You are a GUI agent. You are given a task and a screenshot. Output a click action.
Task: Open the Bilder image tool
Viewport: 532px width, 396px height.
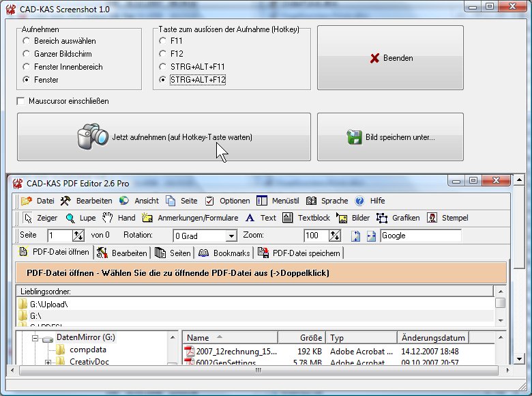(343, 218)
